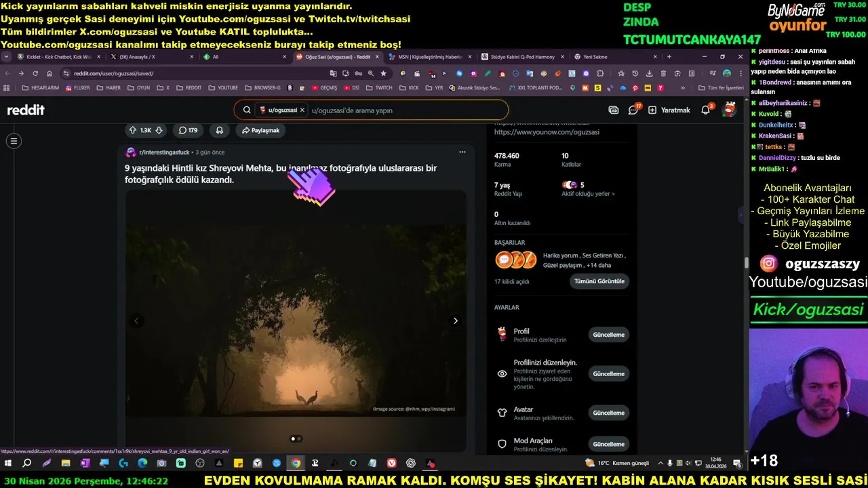Open the browser downloads icon

(x=649, y=73)
